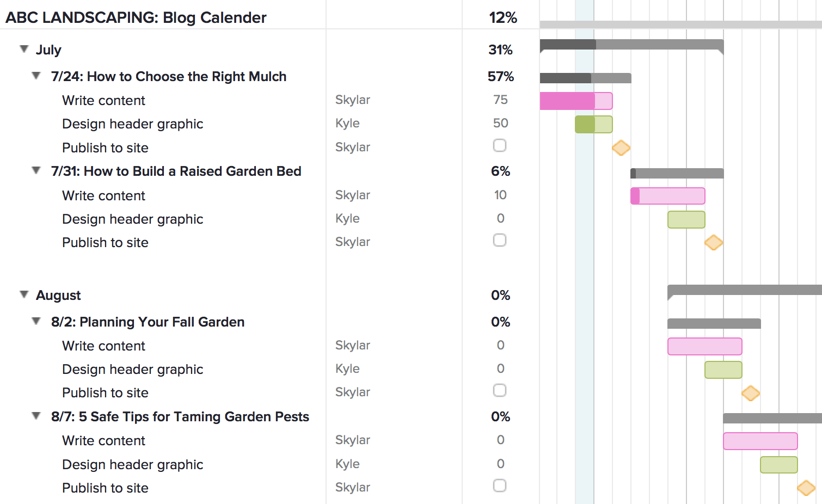Viewport: 822px width, 504px height.
Task: Select the green Design header graphic bar for 7/31
Action: [x=686, y=219]
